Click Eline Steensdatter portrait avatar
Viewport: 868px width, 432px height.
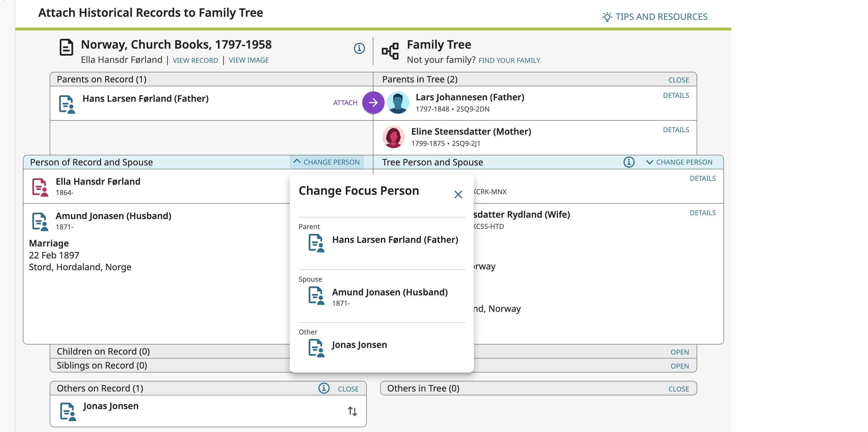click(x=393, y=137)
